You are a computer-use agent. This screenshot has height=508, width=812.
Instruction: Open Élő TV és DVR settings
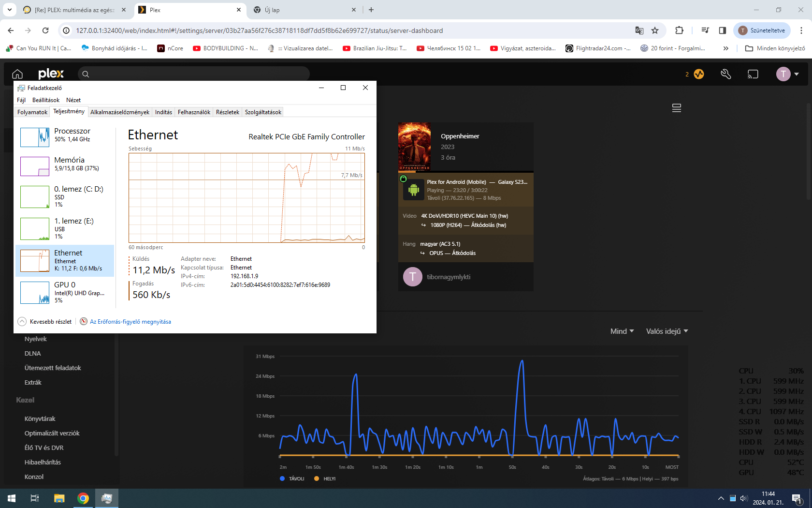[44, 448]
